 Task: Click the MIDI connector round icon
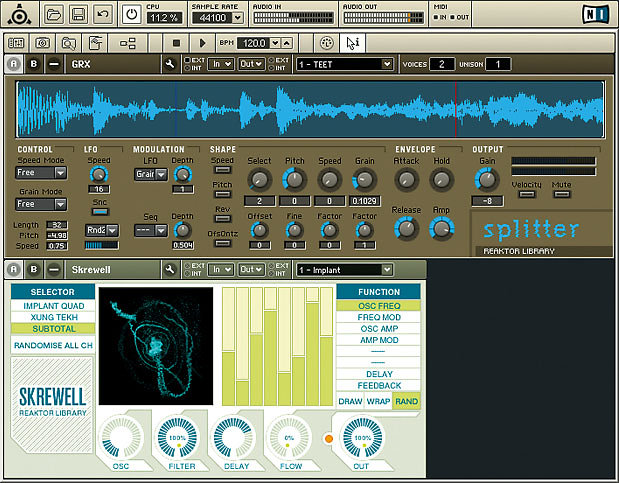[x=326, y=43]
